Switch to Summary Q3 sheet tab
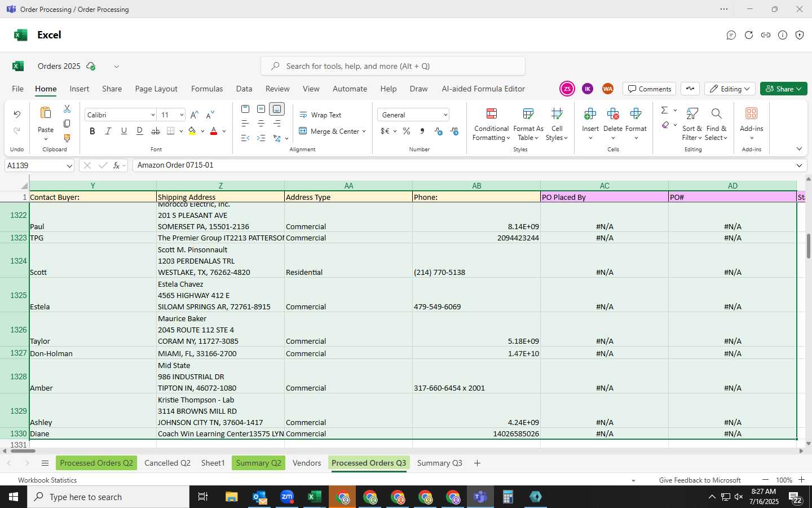812x508 pixels. (x=439, y=463)
